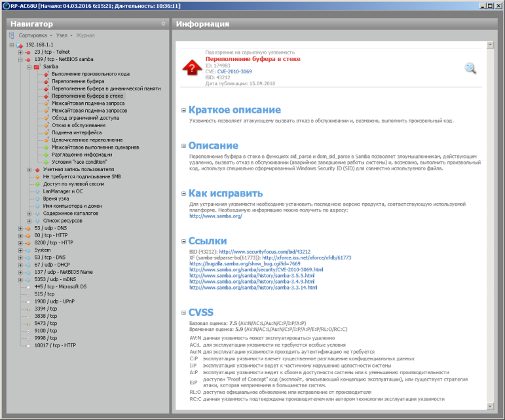This screenshot has width=505, height=420.
Task: Open the bugzilla.samba.org show_bug link
Action: (x=245, y=264)
